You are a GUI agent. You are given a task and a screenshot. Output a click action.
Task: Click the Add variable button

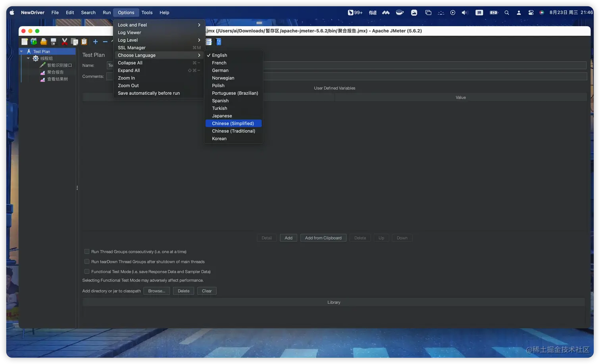click(288, 238)
